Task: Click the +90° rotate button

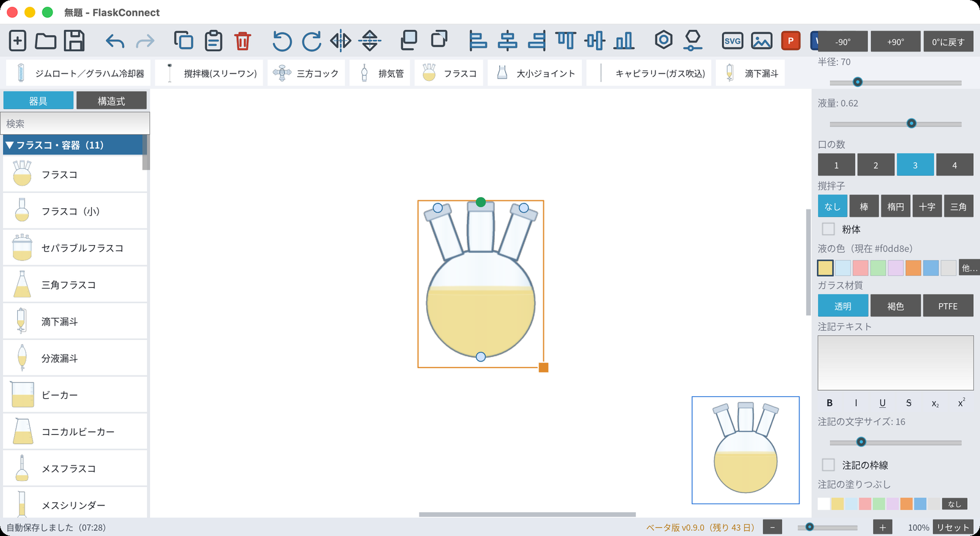Action: (x=895, y=42)
